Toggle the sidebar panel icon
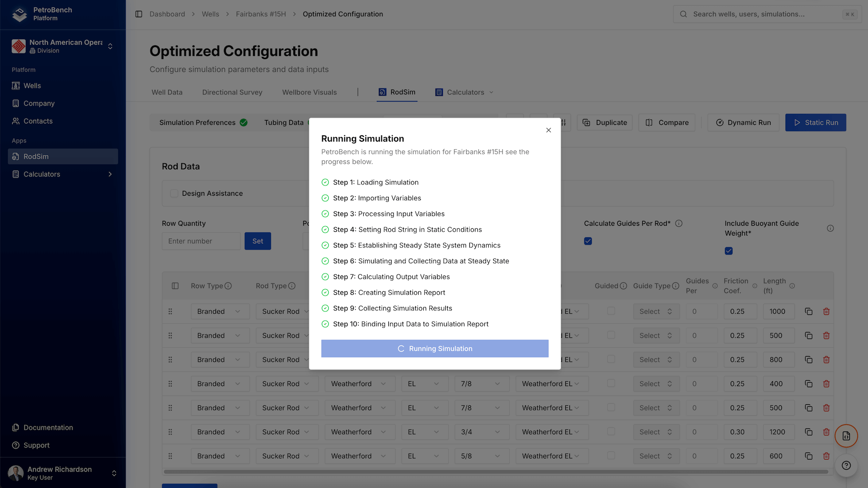The width and height of the screenshot is (868, 488). pos(139,14)
